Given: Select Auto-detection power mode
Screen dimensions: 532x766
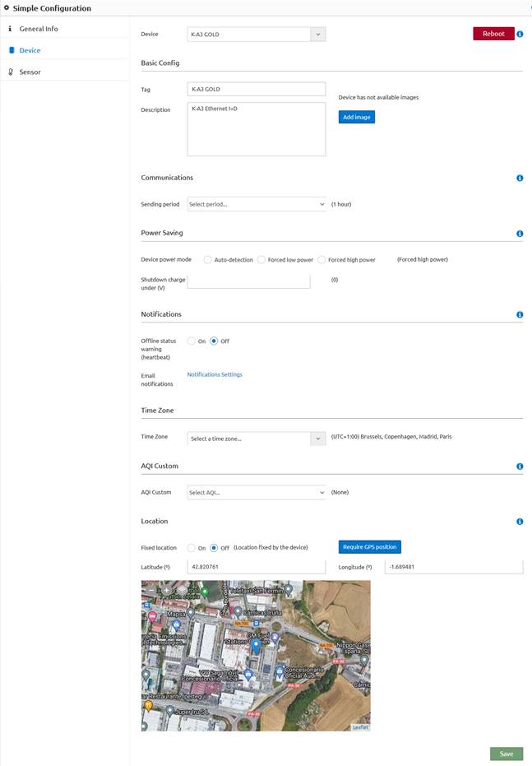Looking at the screenshot, I should [208, 260].
